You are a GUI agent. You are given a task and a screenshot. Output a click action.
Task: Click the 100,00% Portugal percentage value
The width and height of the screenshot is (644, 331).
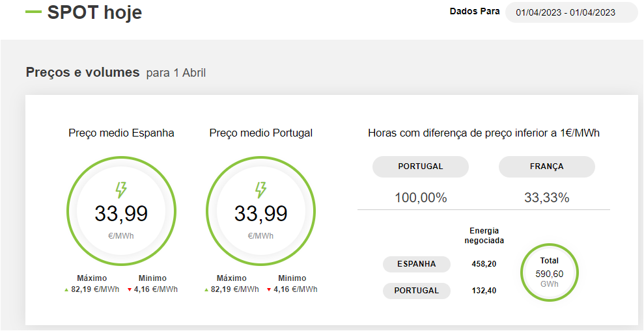[x=421, y=198]
